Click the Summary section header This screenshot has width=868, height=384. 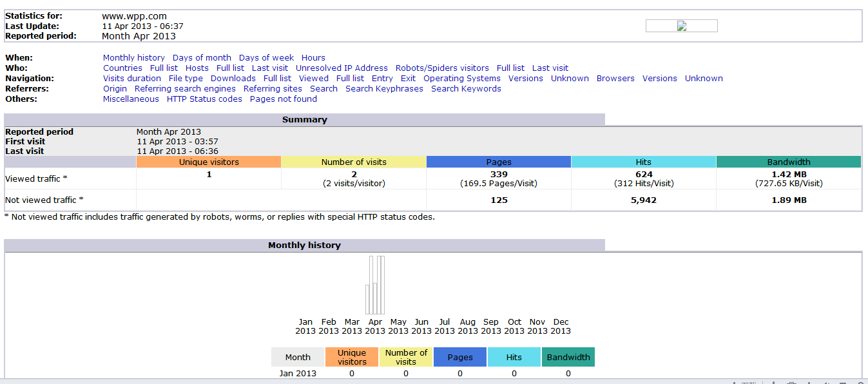304,119
